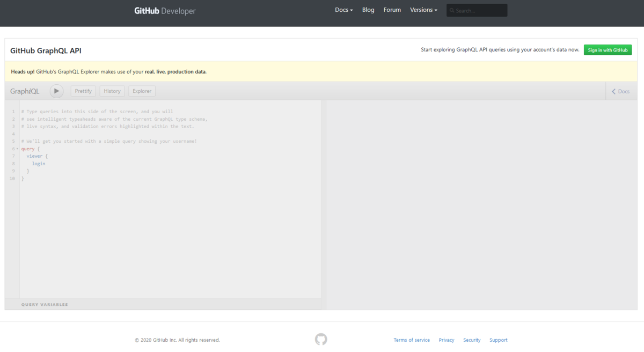
Task: Click the comment on line 1 of editor
Action: [x=97, y=112]
